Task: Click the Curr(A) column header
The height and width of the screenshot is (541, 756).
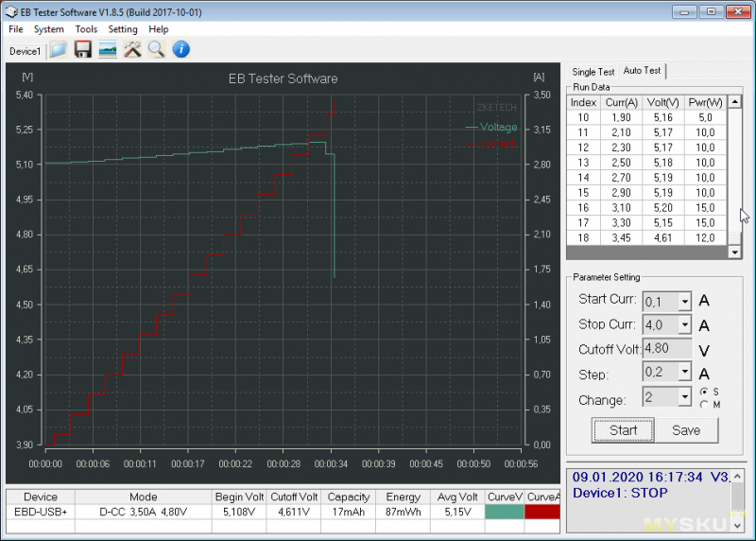Action: coord(622,102)
